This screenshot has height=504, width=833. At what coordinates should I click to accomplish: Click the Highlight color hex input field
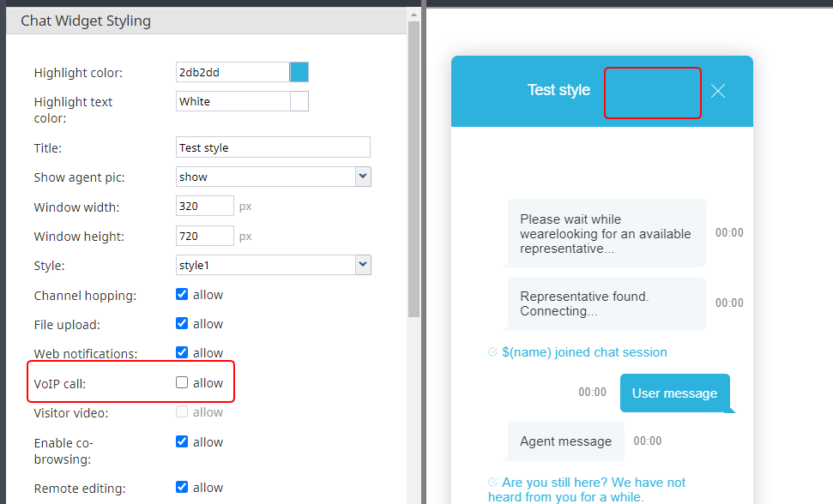tap(232, 72)
